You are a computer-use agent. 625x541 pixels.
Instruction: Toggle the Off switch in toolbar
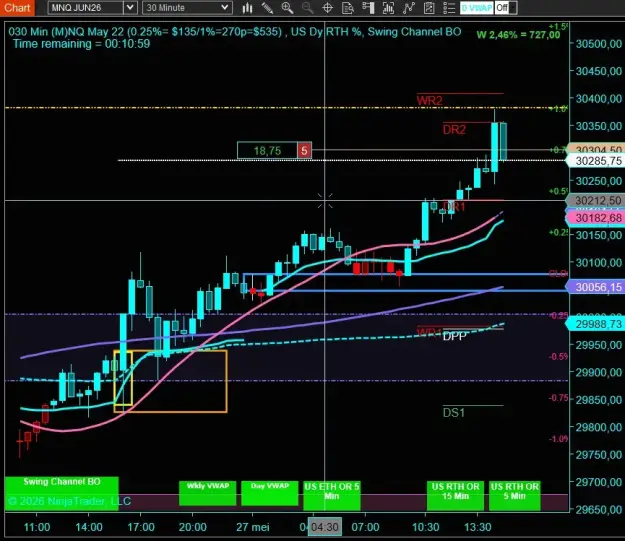(505, 8)
